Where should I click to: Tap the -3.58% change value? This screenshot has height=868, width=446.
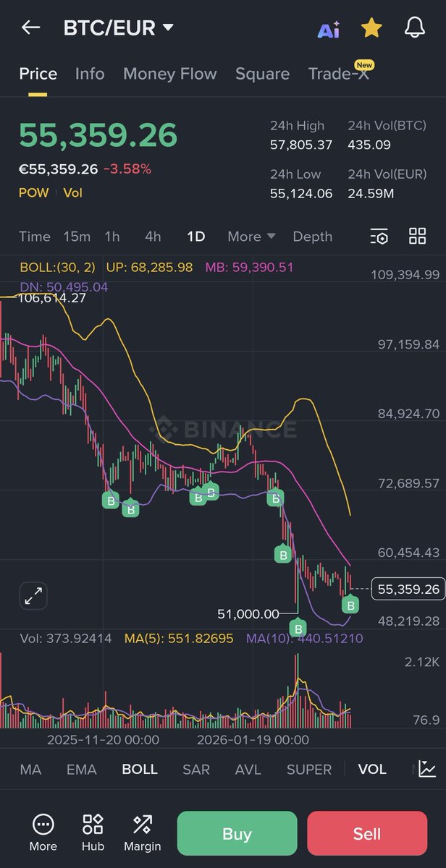pyautogui.click(x=127, y=169)
